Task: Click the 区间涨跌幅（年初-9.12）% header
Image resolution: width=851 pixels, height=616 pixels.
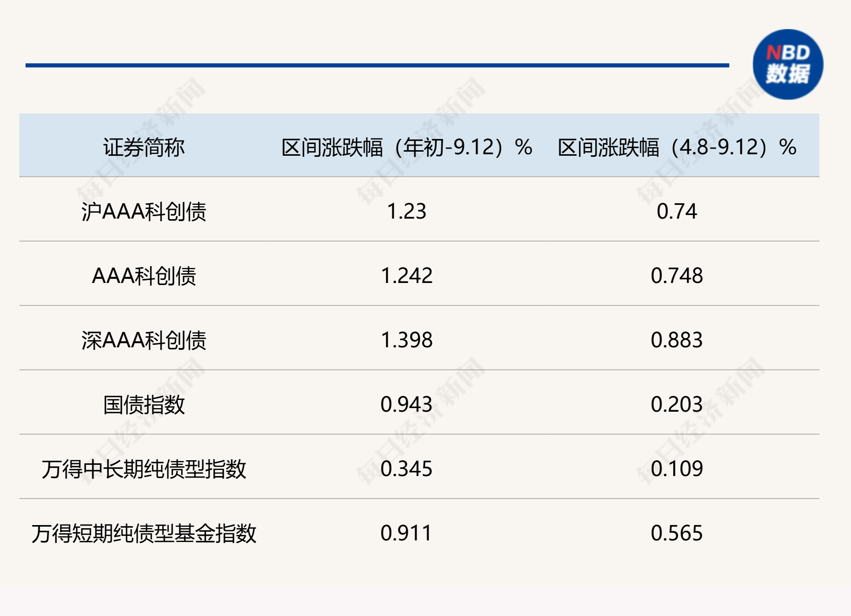Action: pos(407,147)
